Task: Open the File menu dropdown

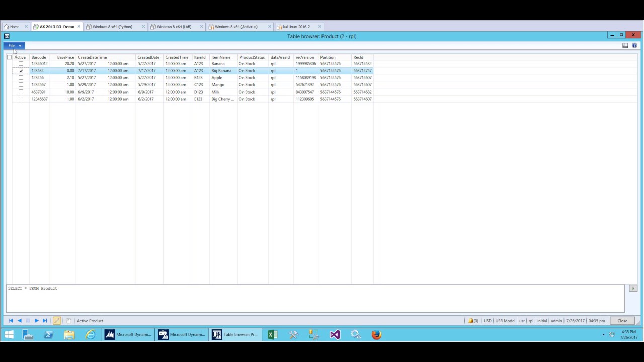Action: (14, 46)
